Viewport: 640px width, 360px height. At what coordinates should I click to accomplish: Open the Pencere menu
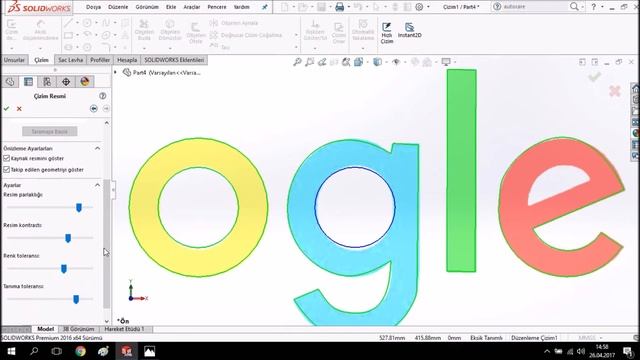[217, 7]
